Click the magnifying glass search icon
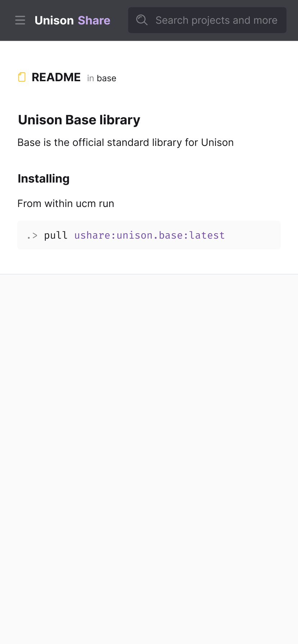 tap(142, 20)
